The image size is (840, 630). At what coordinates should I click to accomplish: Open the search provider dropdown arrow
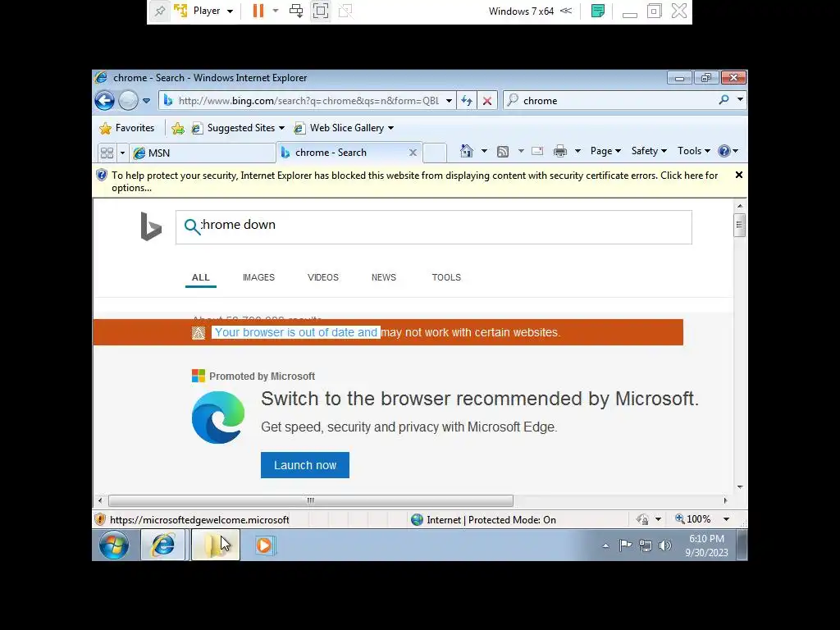(740, 99)
